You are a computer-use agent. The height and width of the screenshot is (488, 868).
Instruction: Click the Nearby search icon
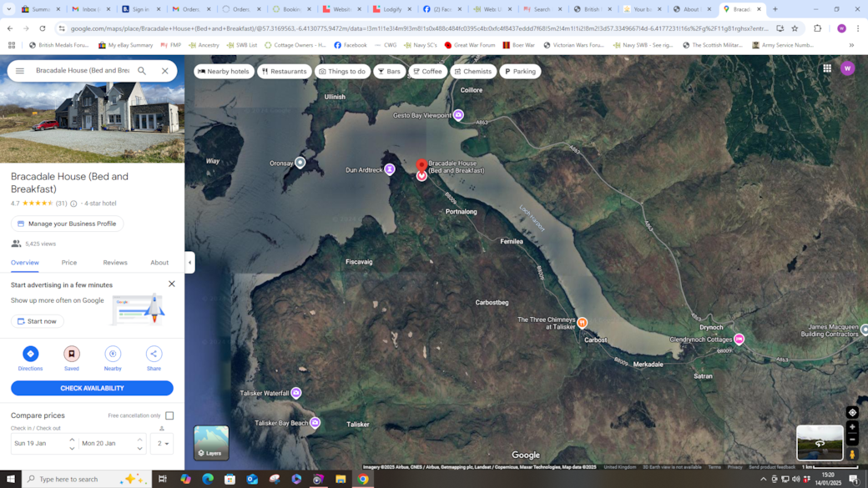(x=113, y=355)
